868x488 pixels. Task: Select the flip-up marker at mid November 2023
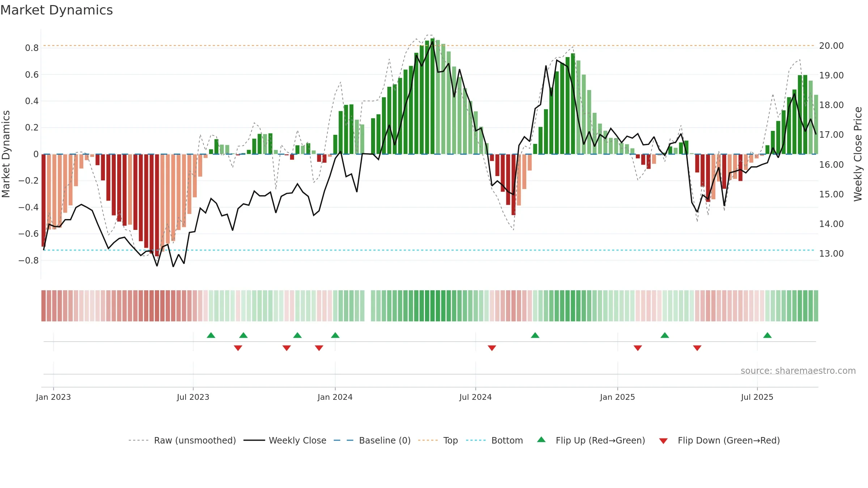click(297, 335)
